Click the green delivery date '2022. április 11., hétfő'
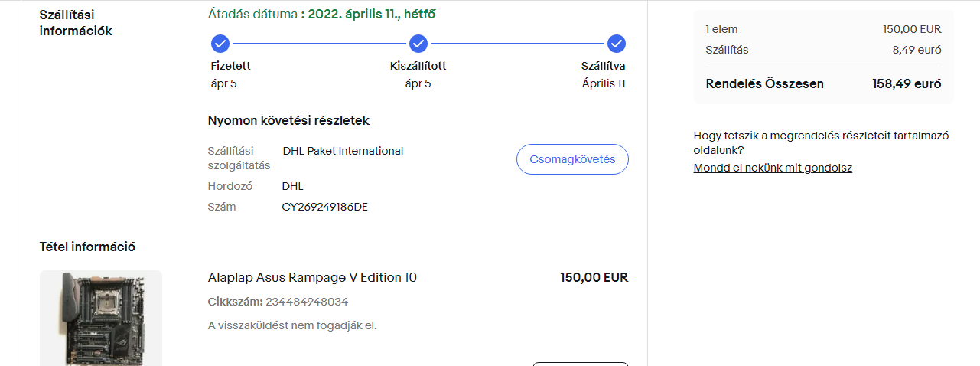 coord(372,15)
